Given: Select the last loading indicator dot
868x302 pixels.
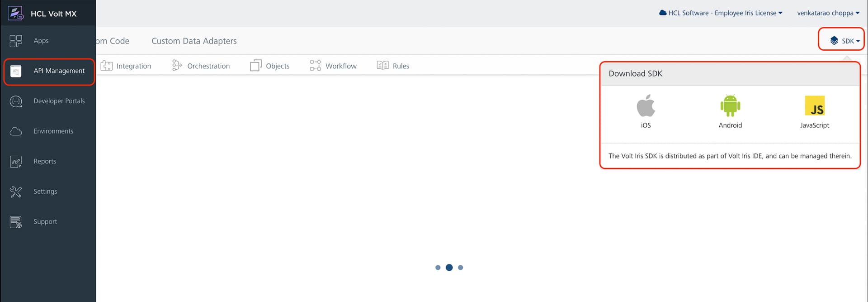Looking at the screenshot, I should [x=460, y=268].
